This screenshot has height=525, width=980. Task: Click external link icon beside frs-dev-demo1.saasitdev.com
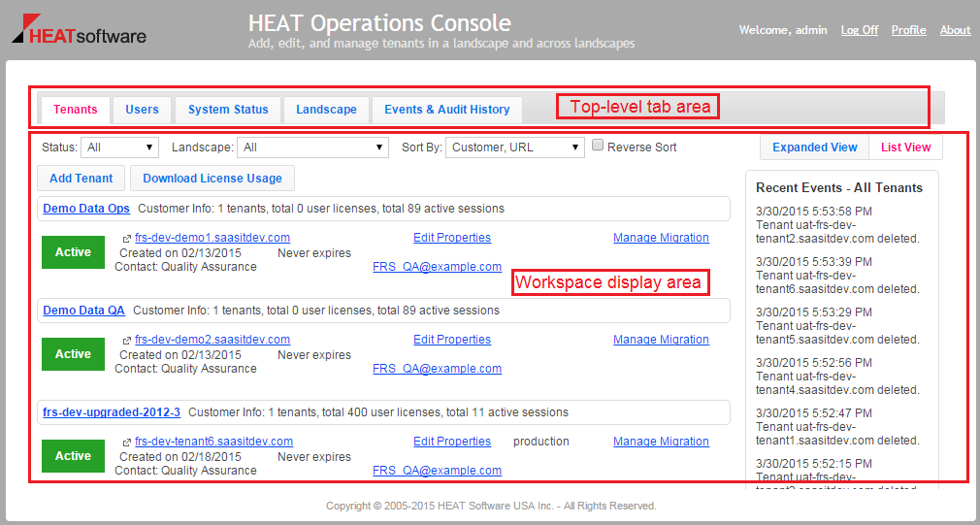(x=127, y=238)
